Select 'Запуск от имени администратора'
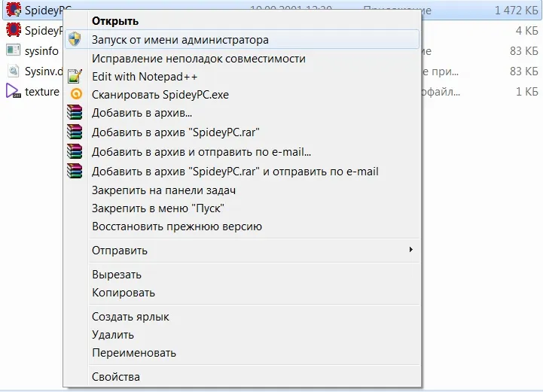543x392 pixels. (x=180, y=40)
